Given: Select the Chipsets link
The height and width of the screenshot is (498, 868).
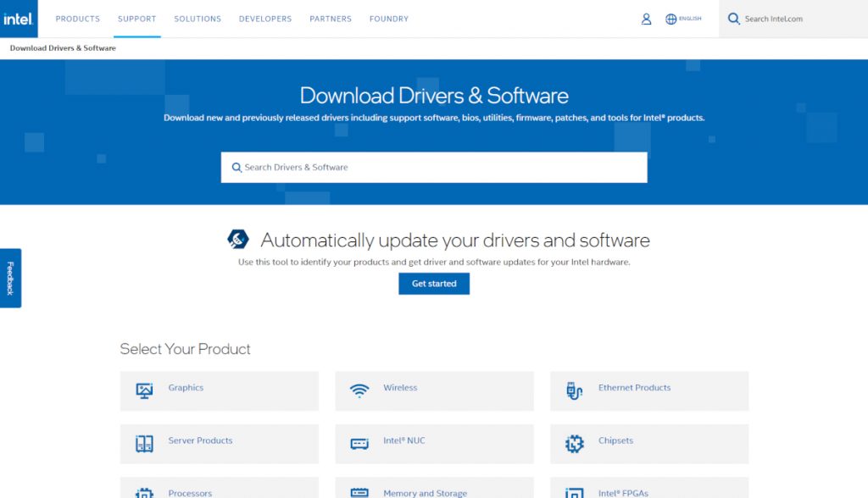Looking at the screenshot, I should 615,440.
